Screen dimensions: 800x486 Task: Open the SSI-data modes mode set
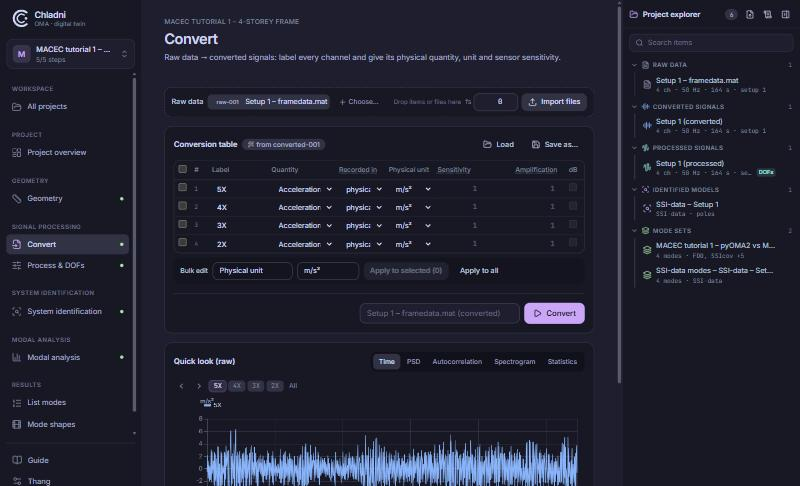(712, 275)
